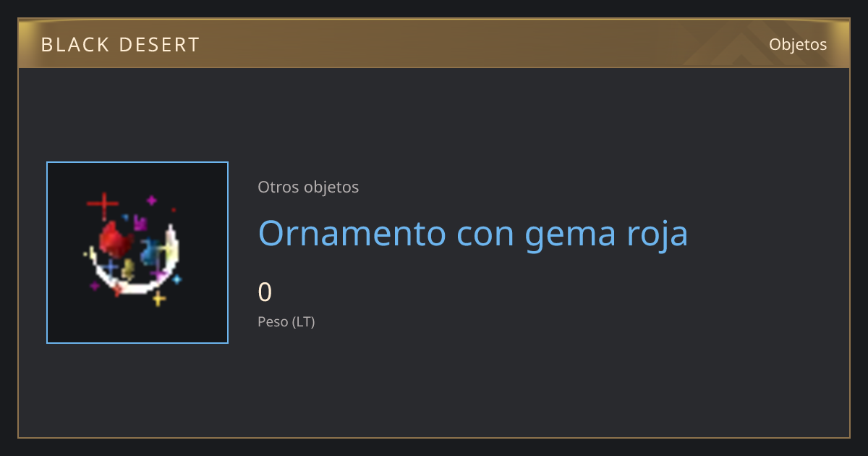Click the BLACK DESERT header title
This screenshot has width=868, height=456.
point(120,45)
